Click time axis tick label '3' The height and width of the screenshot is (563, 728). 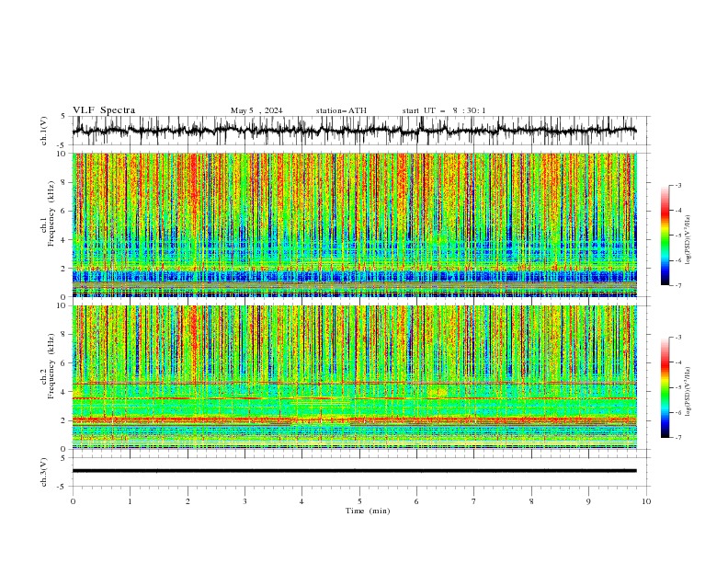click(245, 501)
